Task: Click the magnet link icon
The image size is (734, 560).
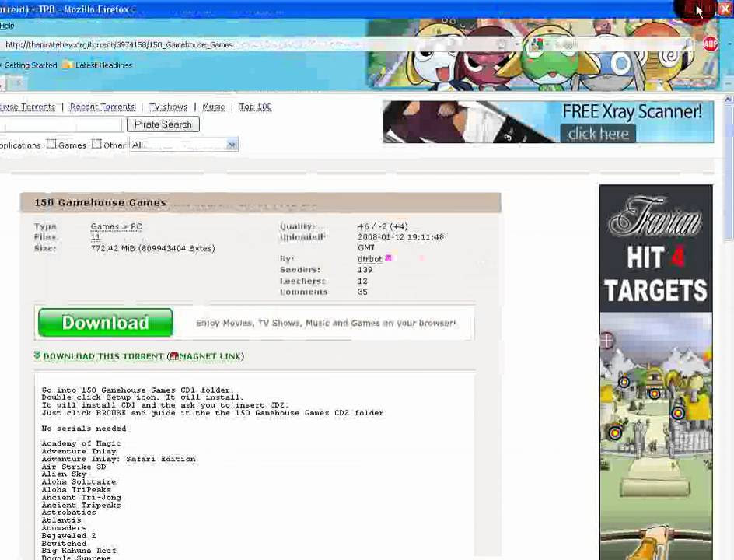Action: pos(174,356)
